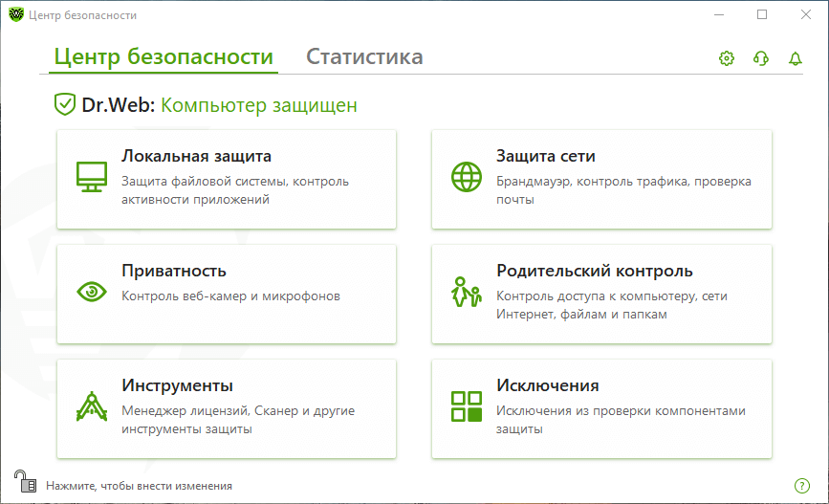Click the green shield status icon
This screenshot has height=504, width=829.
(x=64, y=104)
